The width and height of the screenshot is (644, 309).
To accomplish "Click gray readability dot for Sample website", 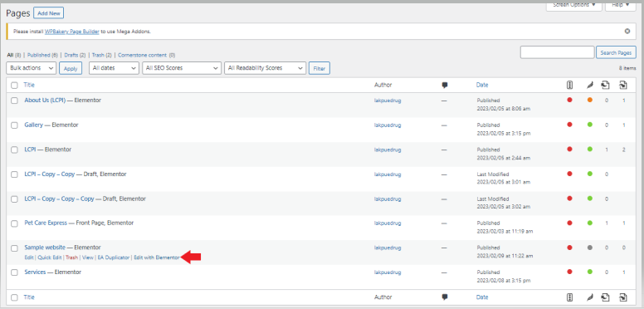I will (590, 248).
